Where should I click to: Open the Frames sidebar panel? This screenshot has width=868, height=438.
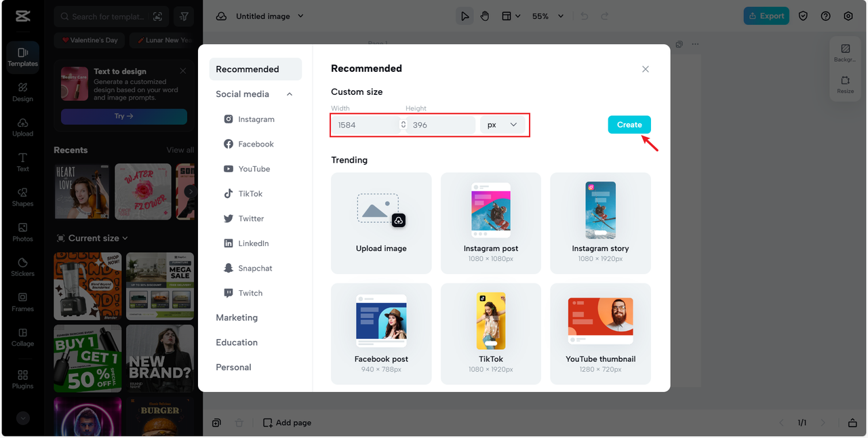pos(22,302)
